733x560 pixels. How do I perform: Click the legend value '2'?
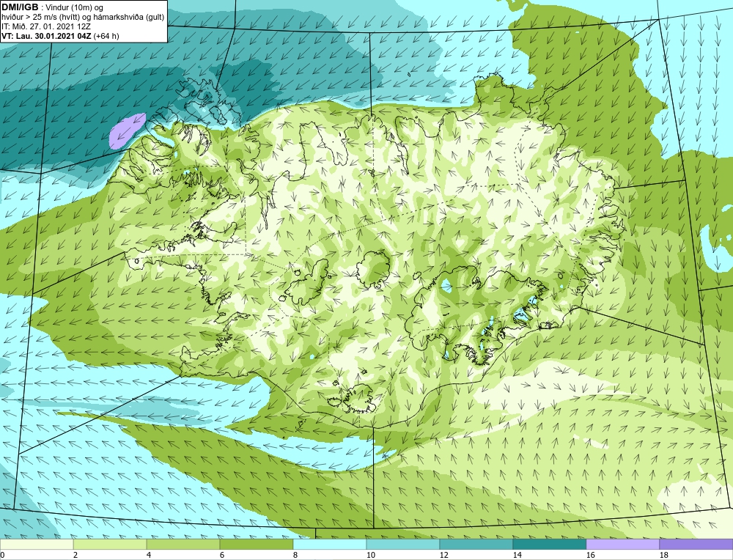pos(75,555)
